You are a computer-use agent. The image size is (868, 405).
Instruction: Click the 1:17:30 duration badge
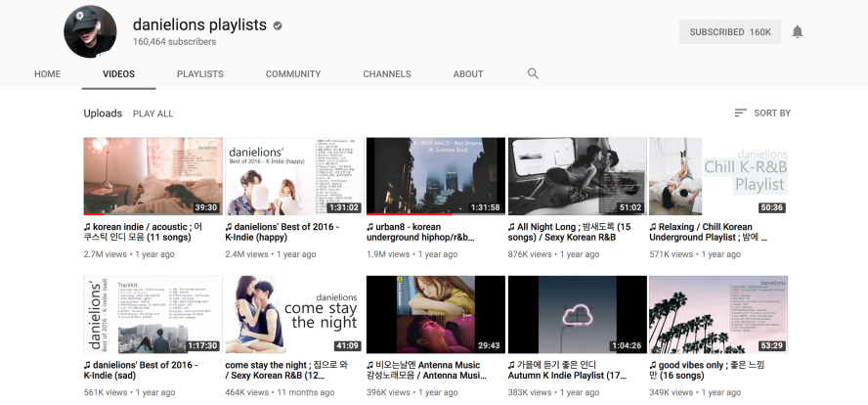click(202, 345)
